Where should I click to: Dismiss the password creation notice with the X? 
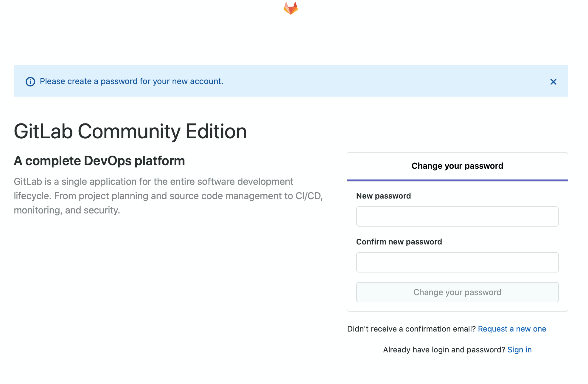553,81
